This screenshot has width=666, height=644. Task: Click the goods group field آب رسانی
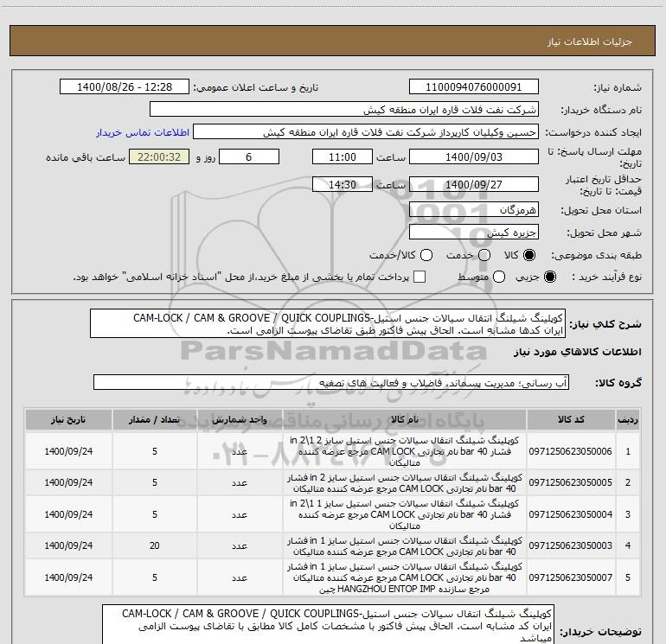[x=331, y=382]
